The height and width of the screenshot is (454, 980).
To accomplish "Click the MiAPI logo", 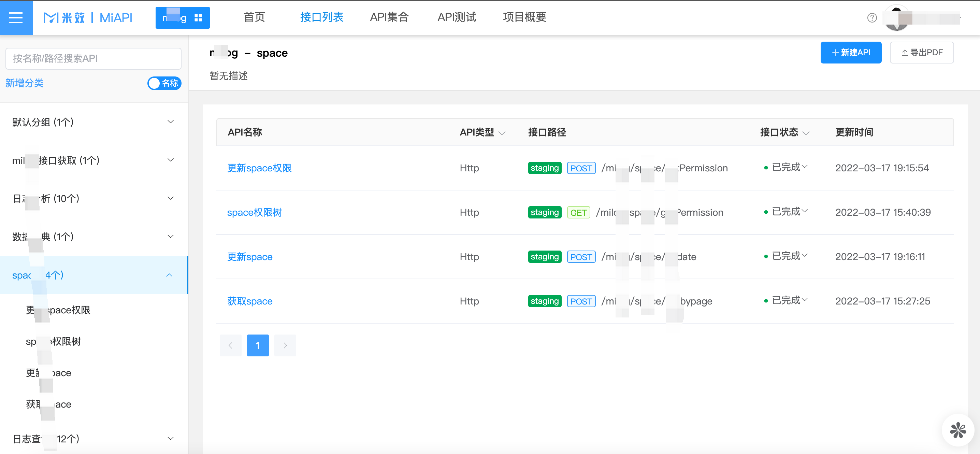I will [x=88, y=17].
